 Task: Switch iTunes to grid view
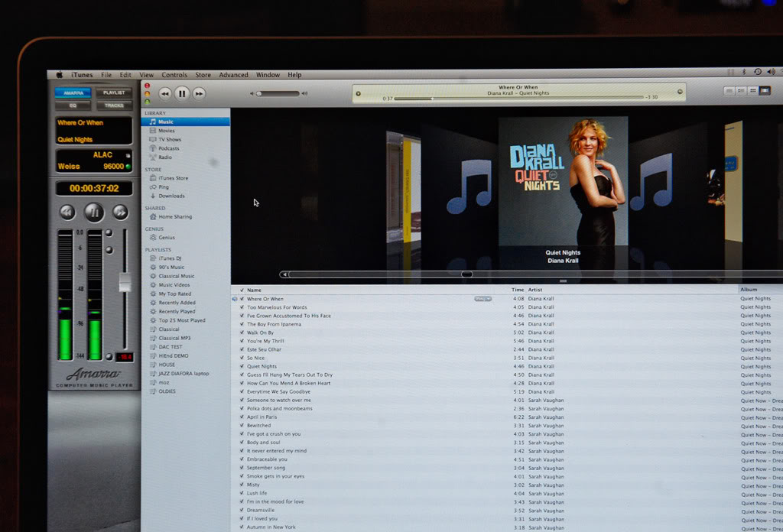pyautogui.click(x=753, y=91)
